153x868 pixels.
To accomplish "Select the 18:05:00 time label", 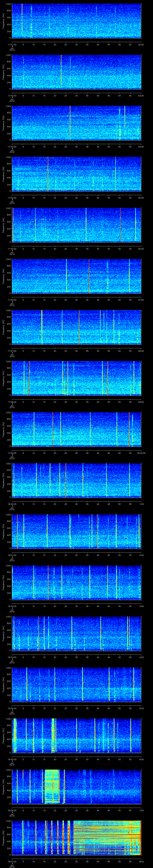I will 12,759.
